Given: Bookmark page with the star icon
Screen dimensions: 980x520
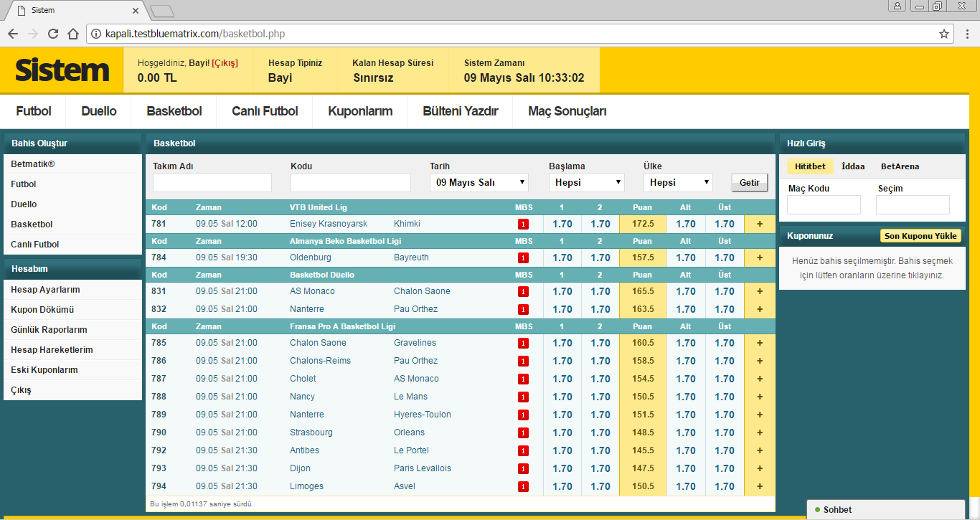Looking at the screenshot, I should point(944,34).
